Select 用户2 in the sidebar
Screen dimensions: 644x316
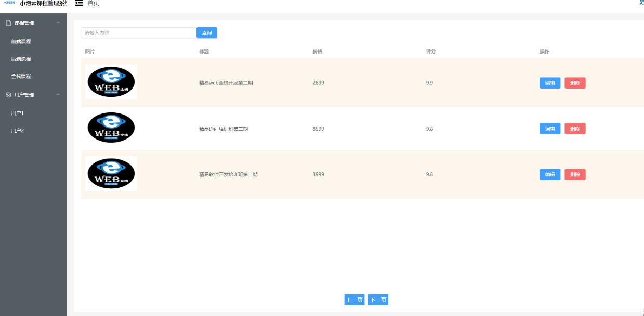point(18,131)
